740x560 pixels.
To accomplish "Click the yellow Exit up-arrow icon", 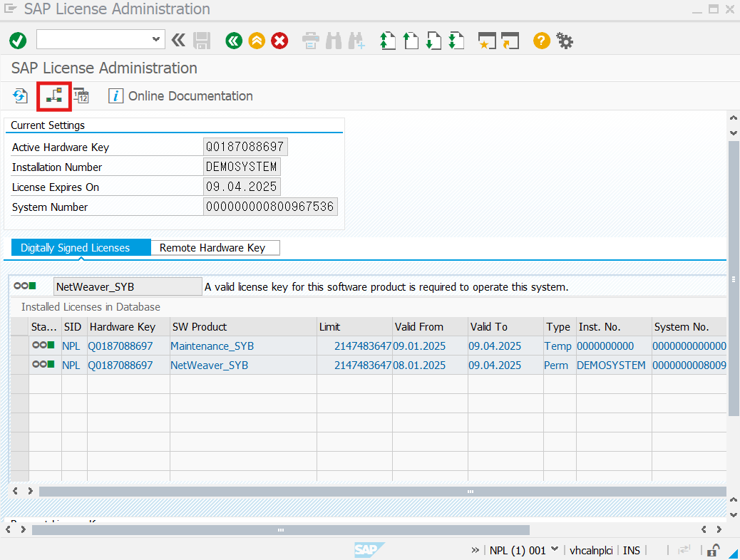I will click(257, 41).
